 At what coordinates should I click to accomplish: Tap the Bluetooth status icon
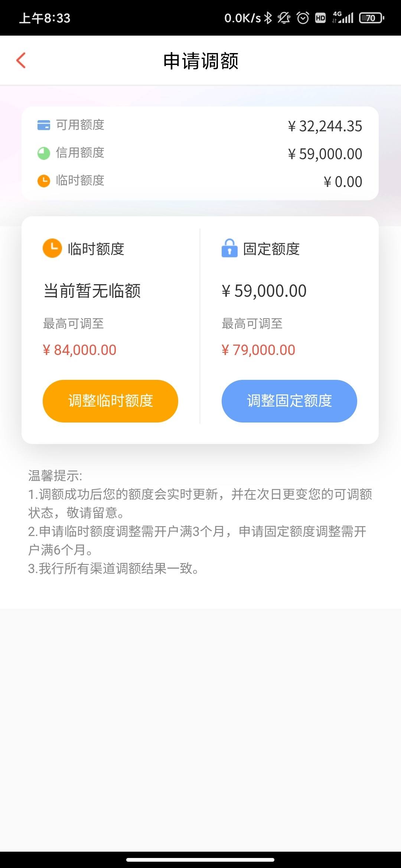tap(268, 18)
